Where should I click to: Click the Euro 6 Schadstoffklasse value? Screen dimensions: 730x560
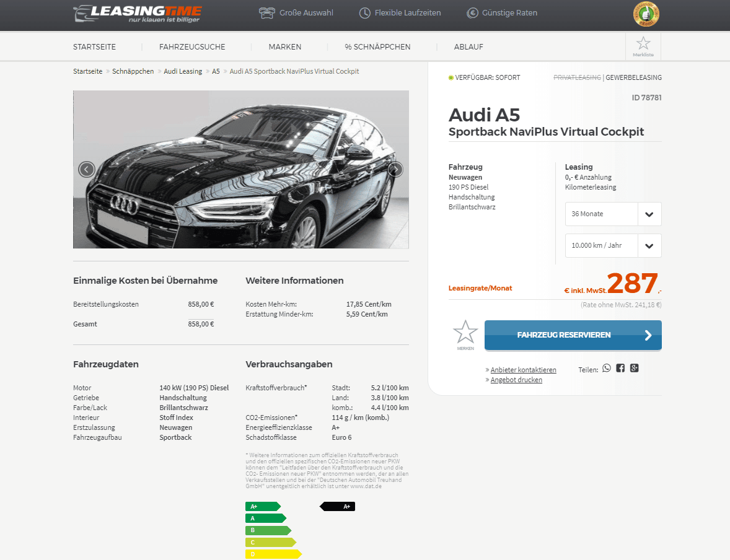341,437
